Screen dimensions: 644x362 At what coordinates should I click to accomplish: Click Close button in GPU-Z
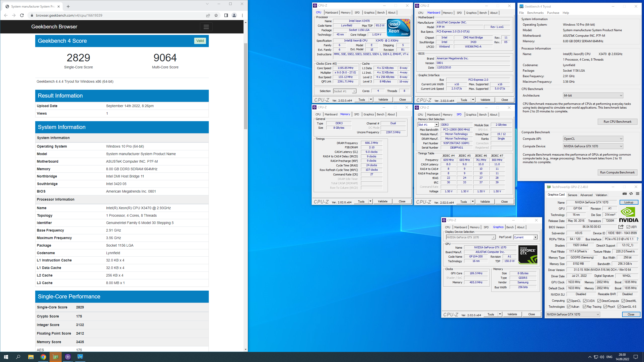pos(631,314)
